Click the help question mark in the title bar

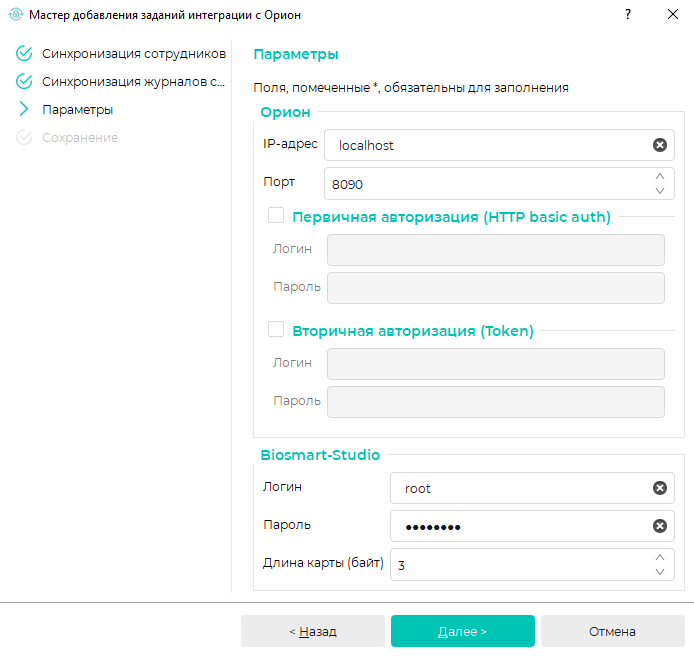pos(628,14)
